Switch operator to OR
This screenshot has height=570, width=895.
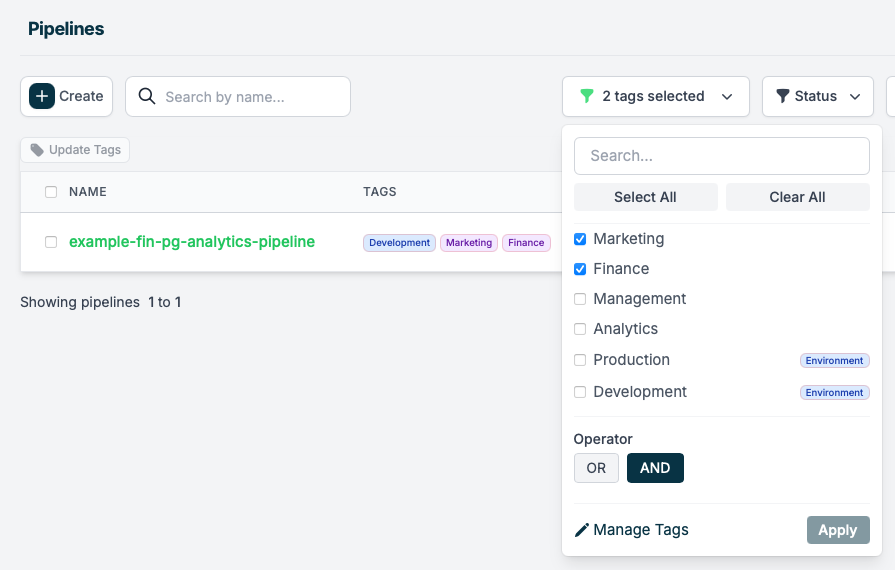[596, 468]
